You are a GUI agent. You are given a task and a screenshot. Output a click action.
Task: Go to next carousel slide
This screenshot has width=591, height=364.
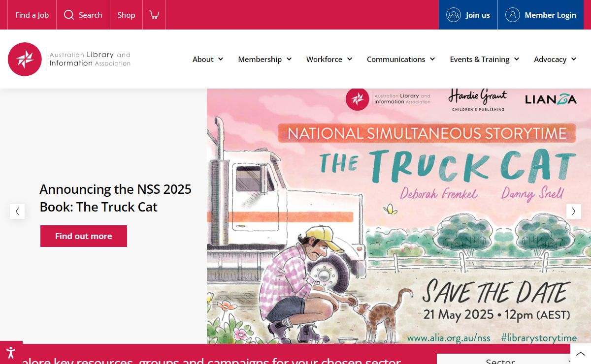(x=574, y=212)
